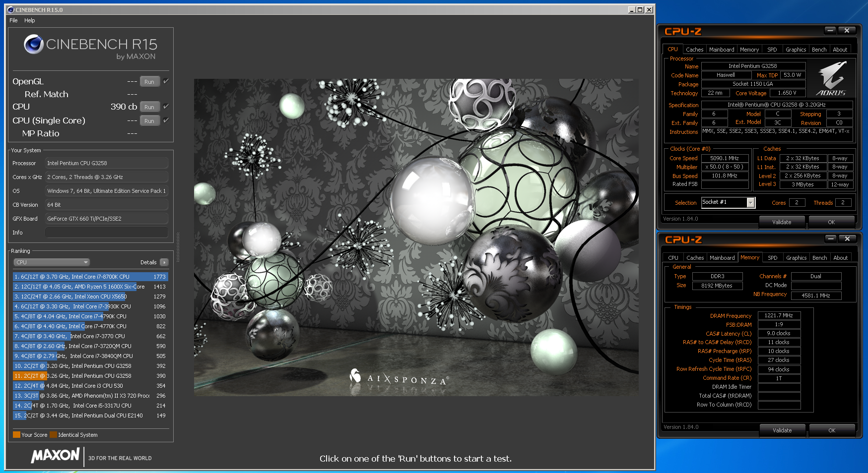Open Mainboard tab in lower CPU-Z window
This screenshot has height=473, width=868.
(722, 258)
